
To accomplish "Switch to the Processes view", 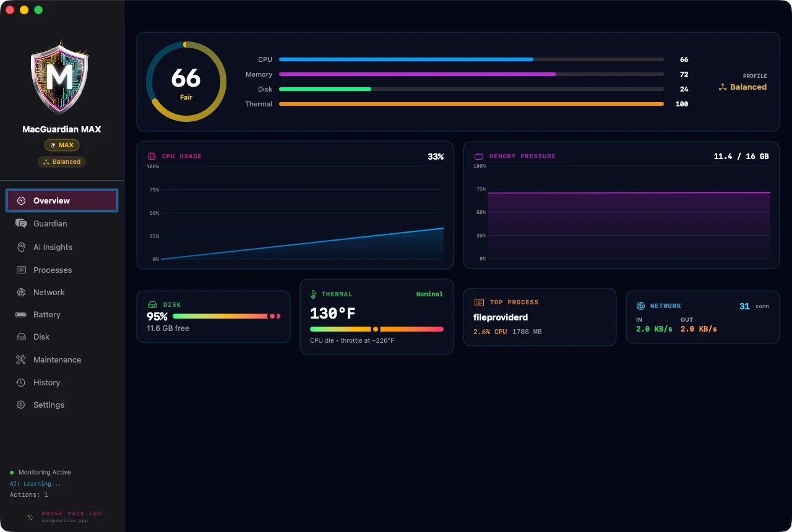I will coord(61,270).
